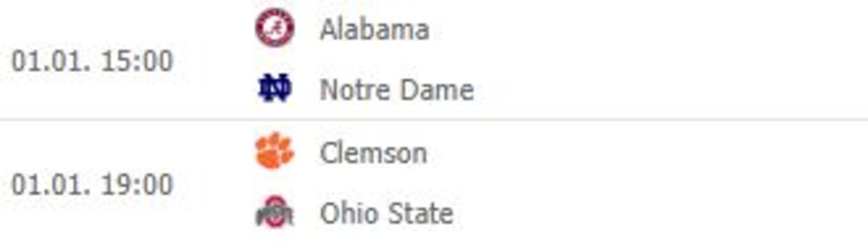868x242 pixels.
Task: Click the 15:00 kickoff time
Action: [137, 61]
